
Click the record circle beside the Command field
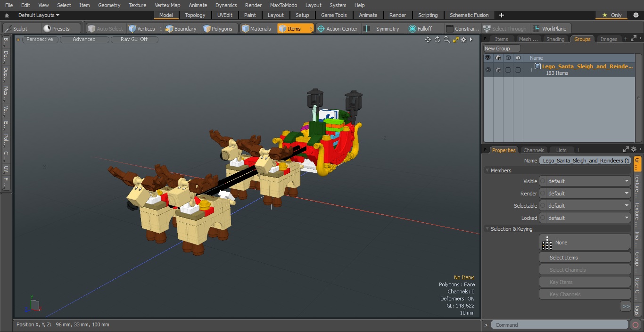pos(636,325)
